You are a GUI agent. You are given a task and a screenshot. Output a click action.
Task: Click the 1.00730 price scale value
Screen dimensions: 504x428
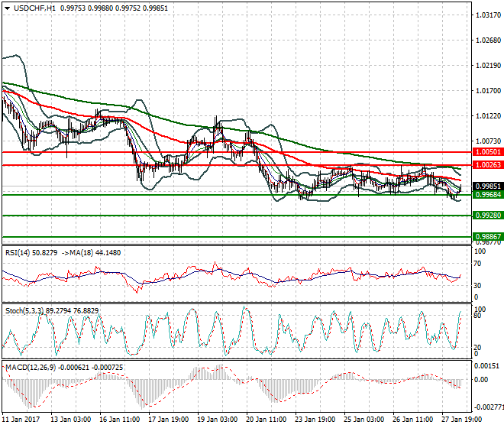pos(488,141)
